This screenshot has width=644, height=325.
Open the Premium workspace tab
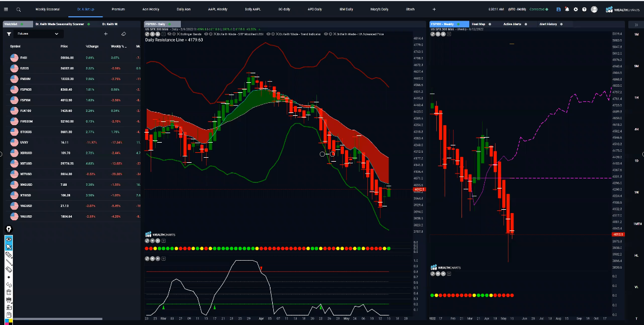tap(118, 10)
